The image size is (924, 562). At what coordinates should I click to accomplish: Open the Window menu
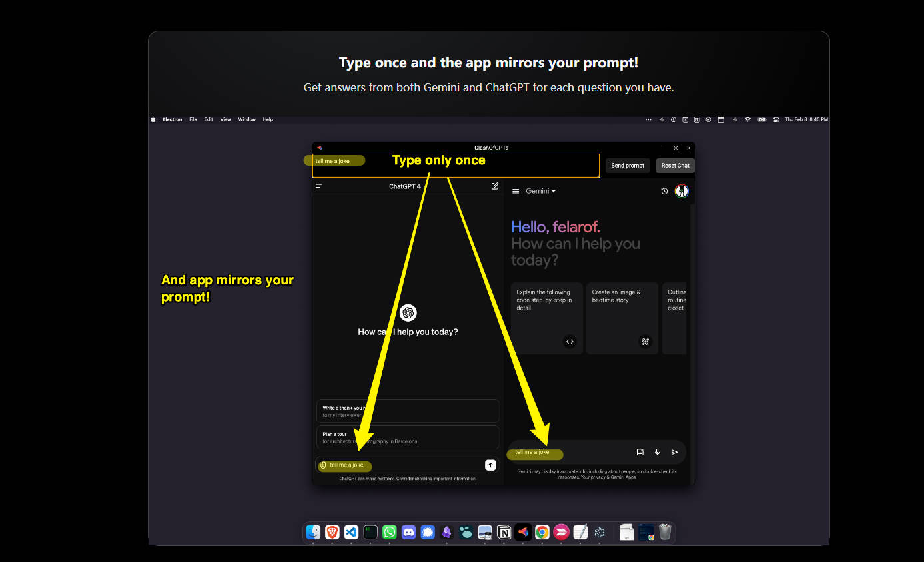point(247,119)
